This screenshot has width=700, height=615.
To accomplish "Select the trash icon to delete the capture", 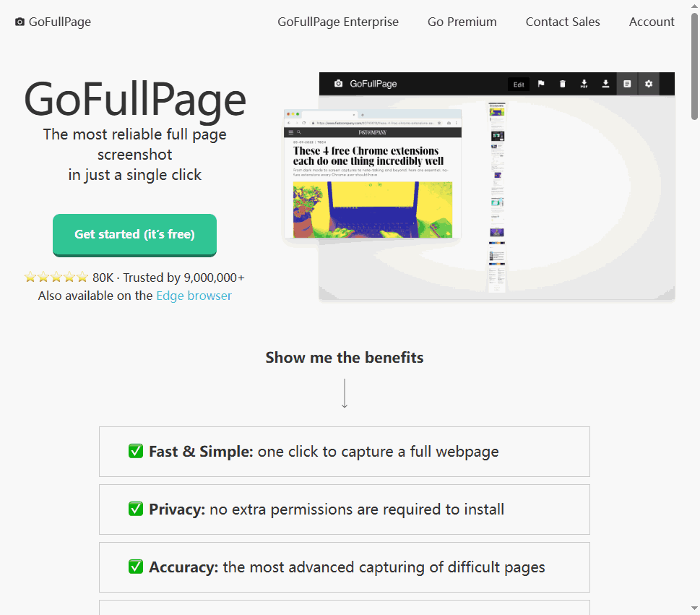I will tap(563, 84).
